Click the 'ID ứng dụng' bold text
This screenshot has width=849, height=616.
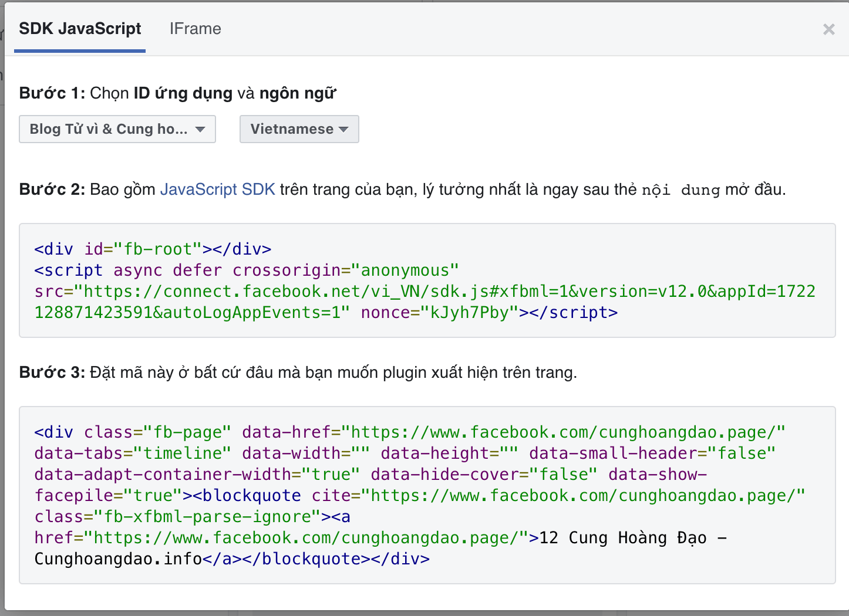pos(183,93)
